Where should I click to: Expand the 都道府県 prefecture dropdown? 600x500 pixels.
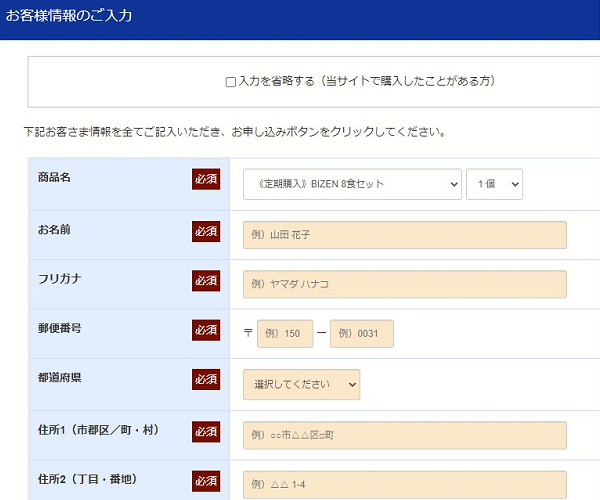[301, 384]
